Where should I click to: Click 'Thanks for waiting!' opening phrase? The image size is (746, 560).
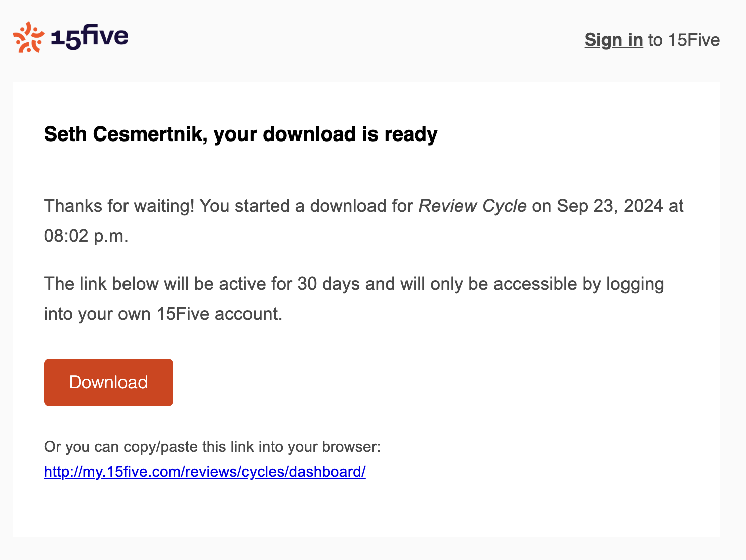pos(119,206)
